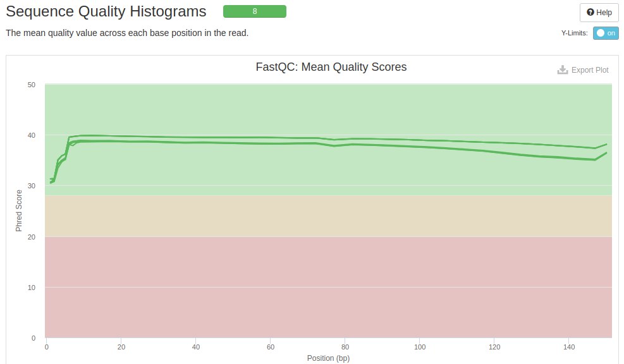
Task: Click the green badge showing 8
Action: pyautogui.click(x=254, y=11)
